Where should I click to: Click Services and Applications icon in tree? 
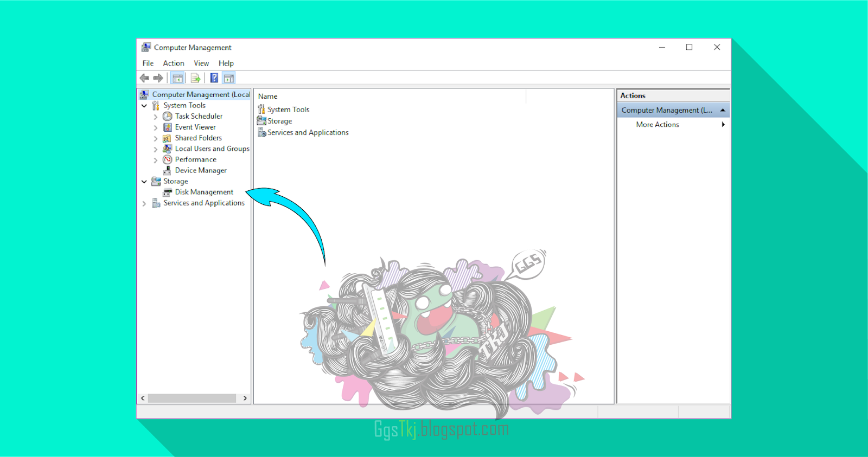[156, 203]
